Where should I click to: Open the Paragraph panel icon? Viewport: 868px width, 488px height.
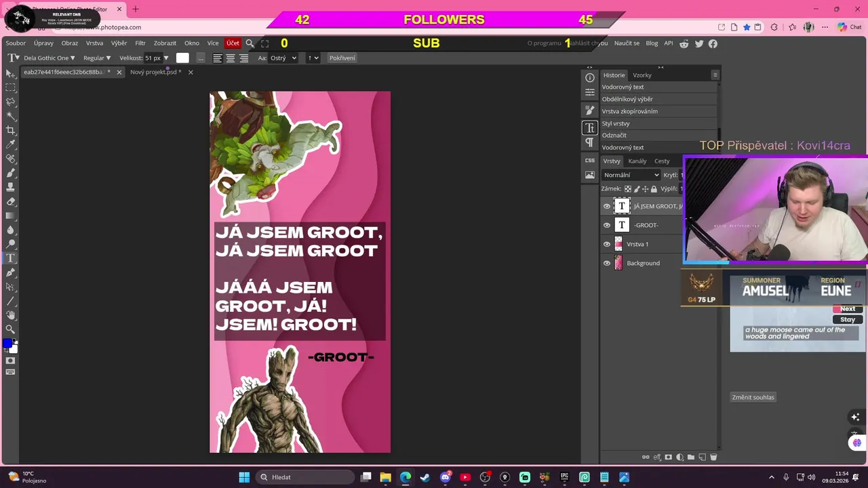[590, 142]
